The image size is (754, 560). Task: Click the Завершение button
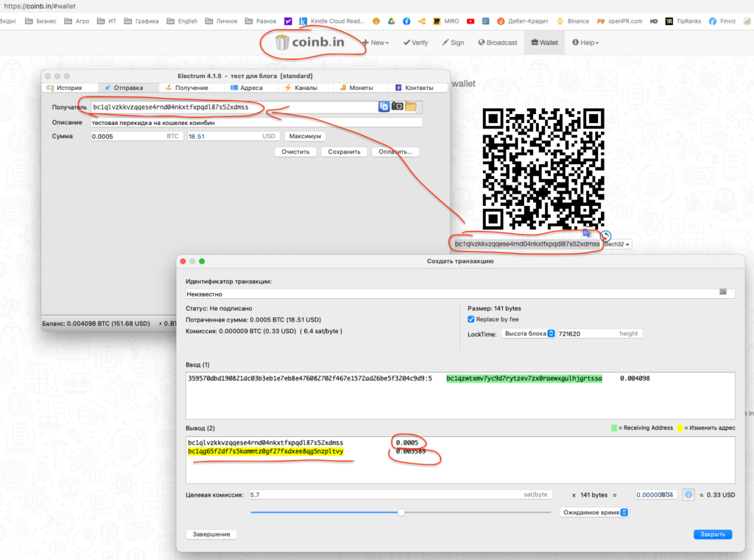(211, 534)
